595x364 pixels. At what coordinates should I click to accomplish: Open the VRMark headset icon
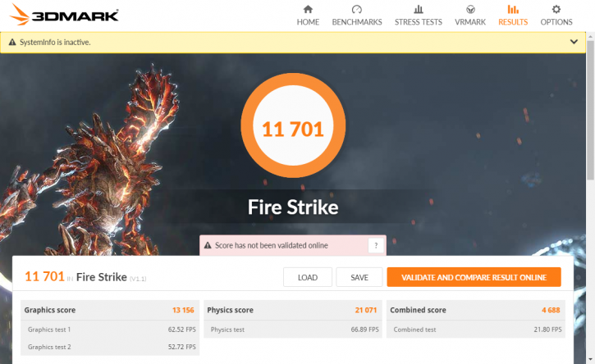click(x=470, y=9)
